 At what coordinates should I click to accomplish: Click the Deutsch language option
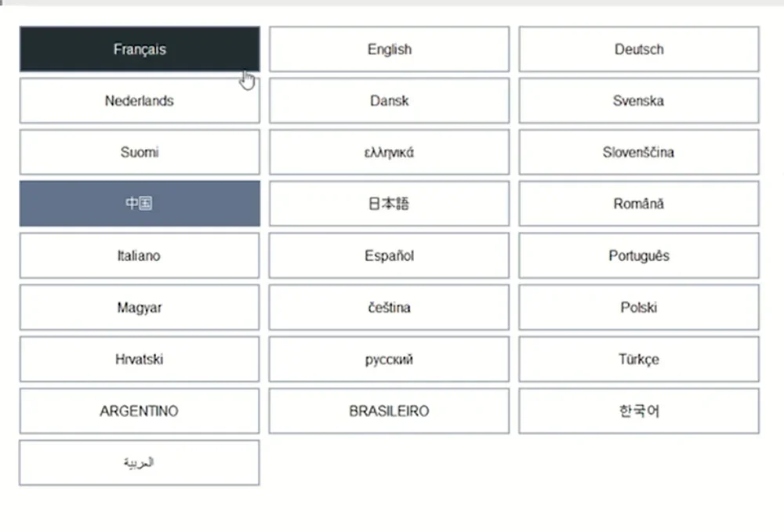coord(639,49)
